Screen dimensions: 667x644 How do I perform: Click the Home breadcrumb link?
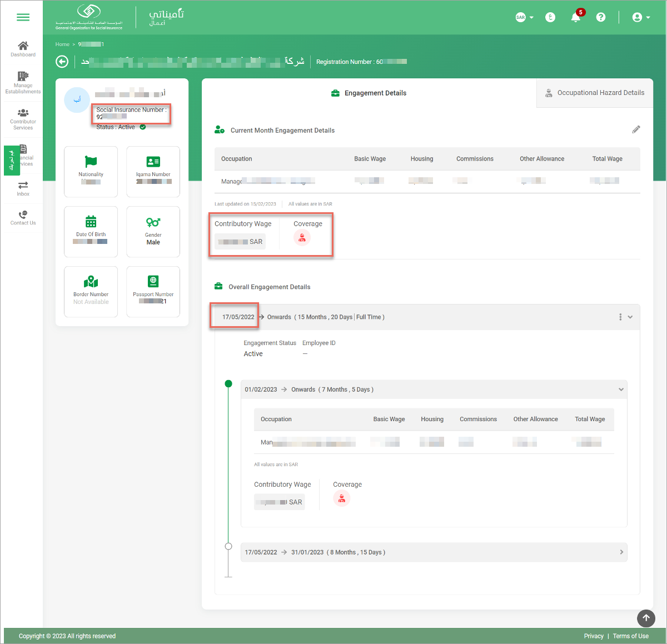click(x=62, y=44)
